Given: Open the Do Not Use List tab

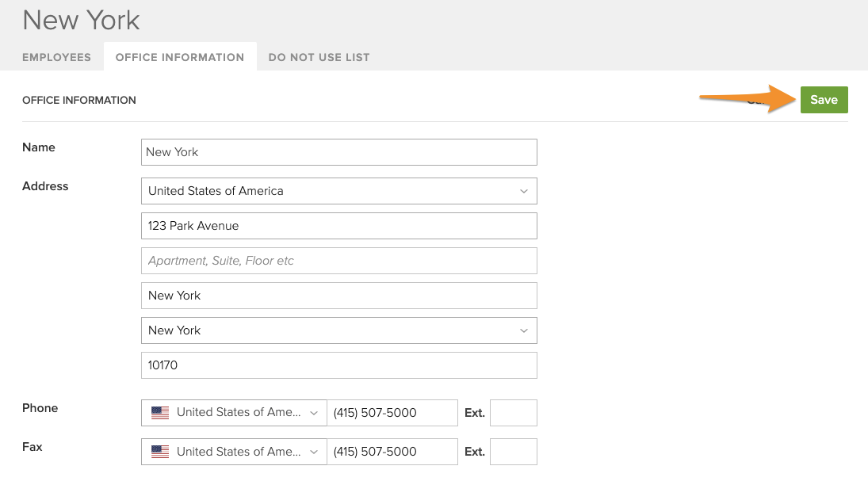Looking at the screenshot, I should coord(319,57).
